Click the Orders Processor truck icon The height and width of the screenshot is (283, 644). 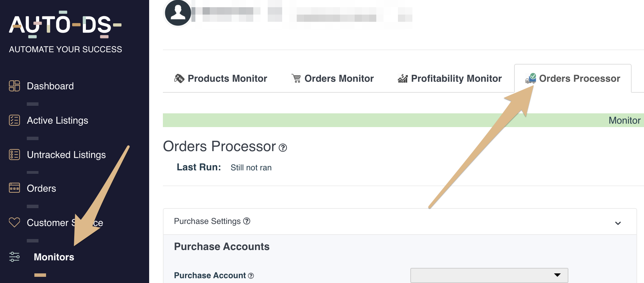tap(531, 78)
